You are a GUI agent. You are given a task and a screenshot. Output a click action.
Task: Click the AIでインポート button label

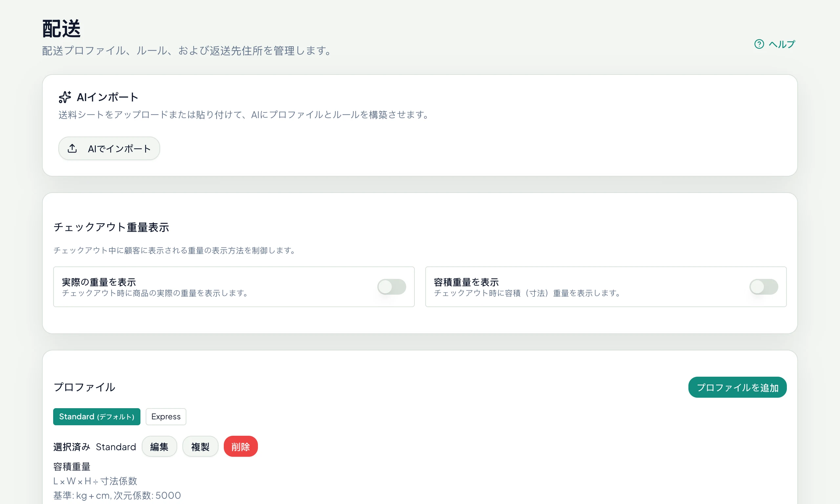point(119,149)
